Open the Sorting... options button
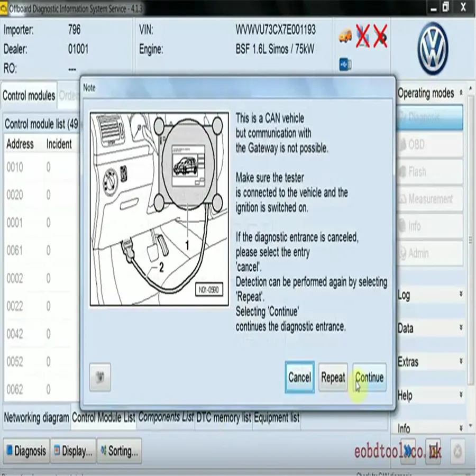 (x=120, y=451)
